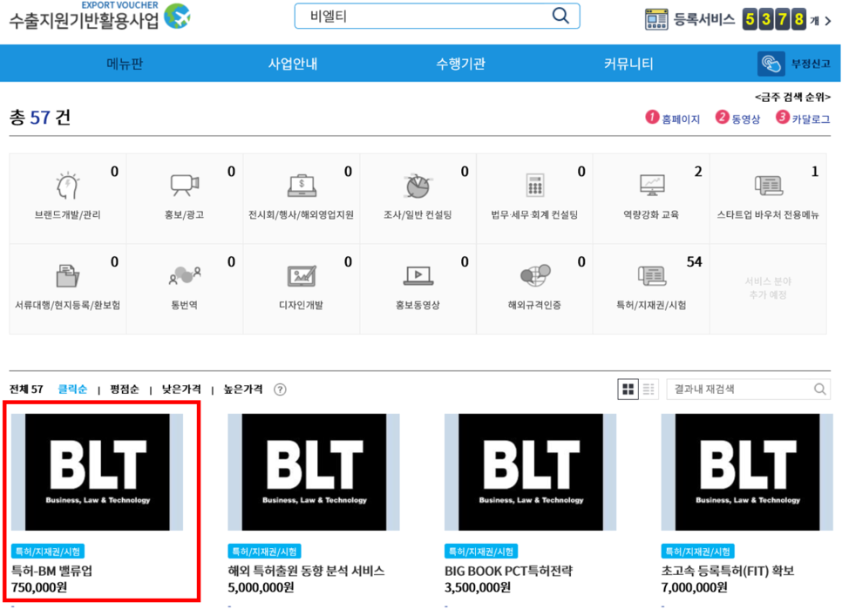Sort results by 평점순
Viewport: 842px width, 616px height.
[125, 389]
